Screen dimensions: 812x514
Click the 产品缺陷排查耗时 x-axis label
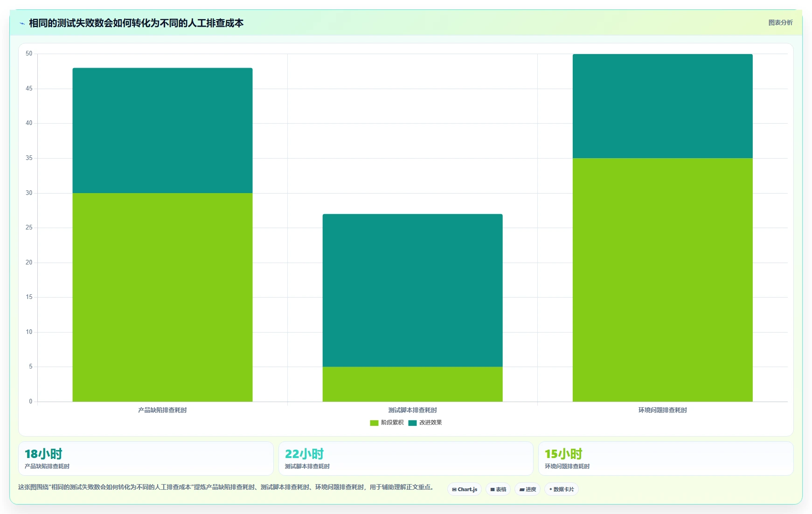click(x=162, y=410)
